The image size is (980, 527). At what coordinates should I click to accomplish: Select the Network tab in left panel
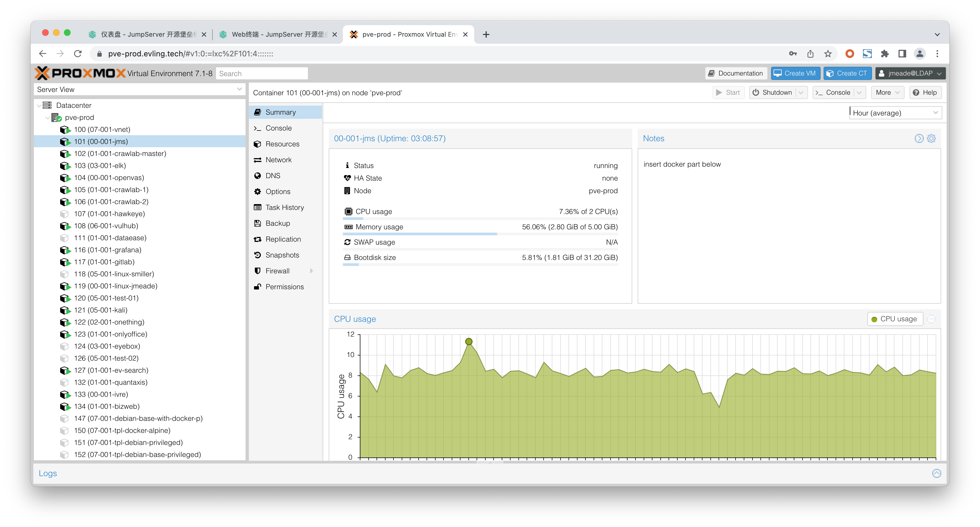point(278,160)
